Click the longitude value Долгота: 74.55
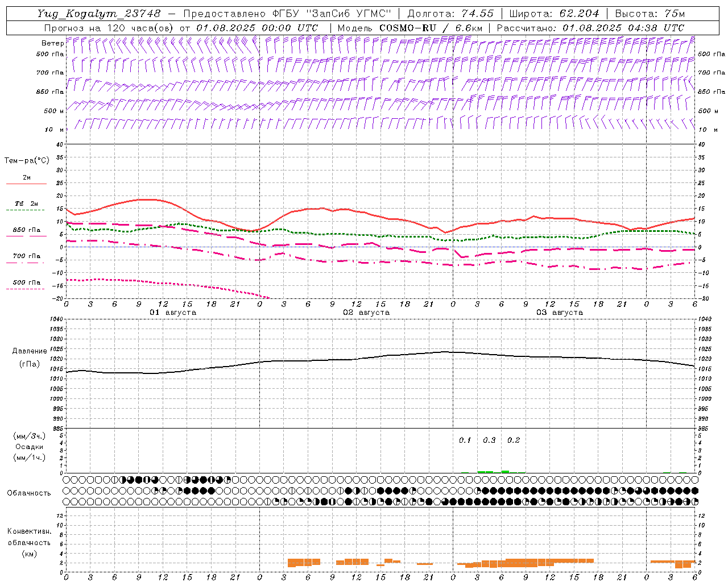The width and height of the screenshot is (728, 582). [x=450, y=14]
